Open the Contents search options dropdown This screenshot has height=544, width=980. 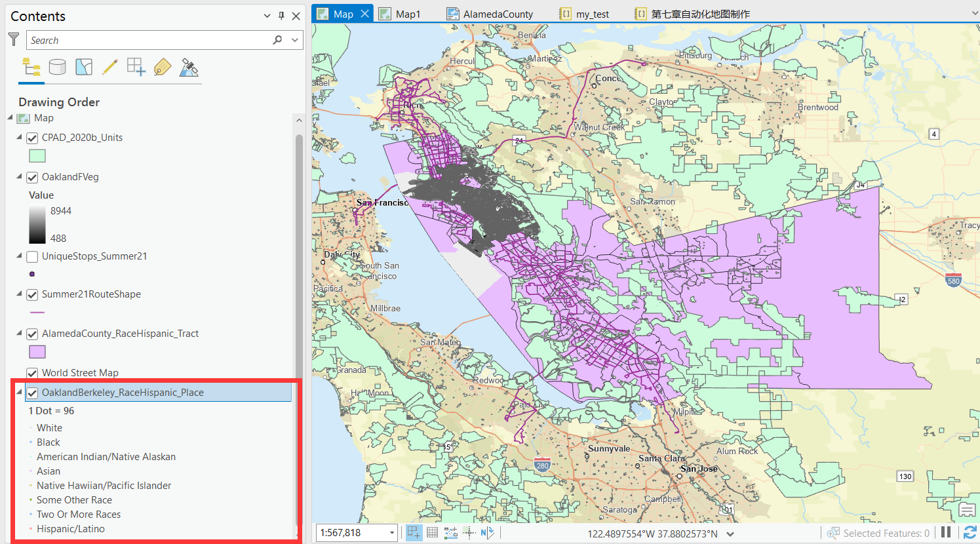click(295, 40)
